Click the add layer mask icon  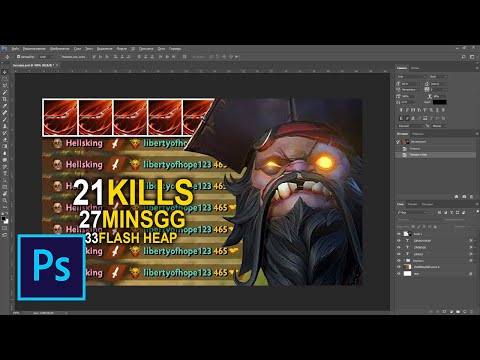click(444, 312)
